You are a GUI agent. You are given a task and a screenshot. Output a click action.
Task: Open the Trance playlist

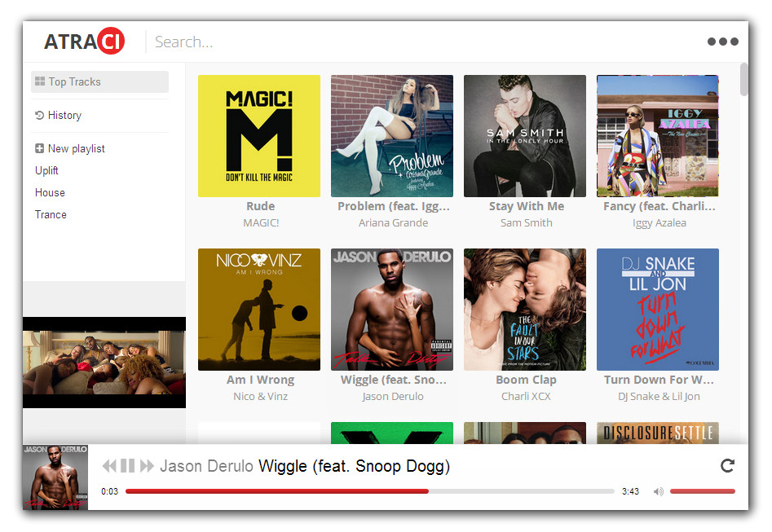pyautogui.click(x=51, y=214)
